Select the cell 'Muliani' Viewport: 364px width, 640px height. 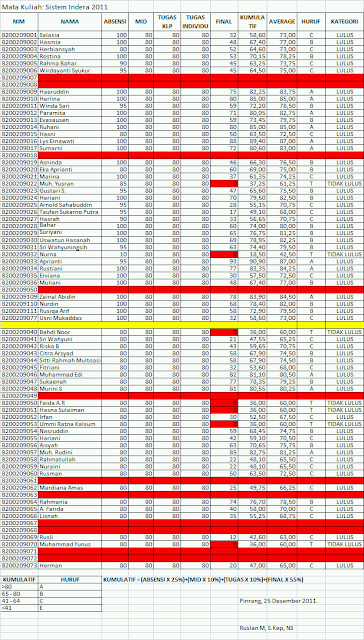[x=70, y=282]
